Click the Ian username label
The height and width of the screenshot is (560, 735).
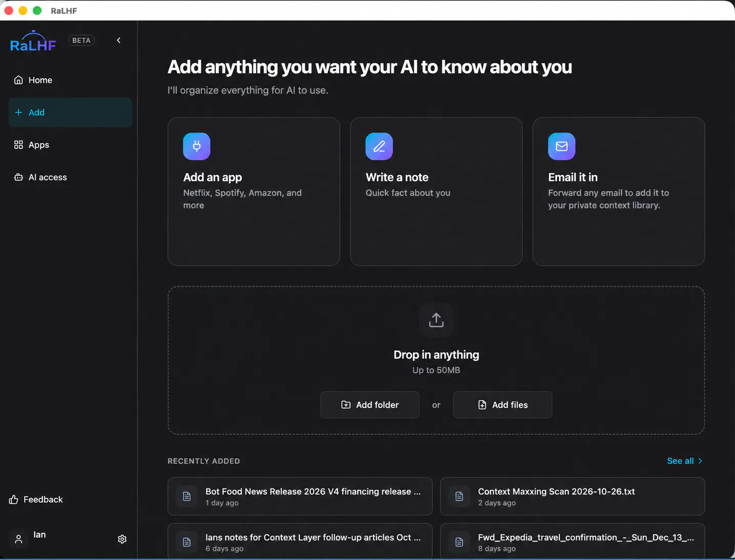[39, 534]
